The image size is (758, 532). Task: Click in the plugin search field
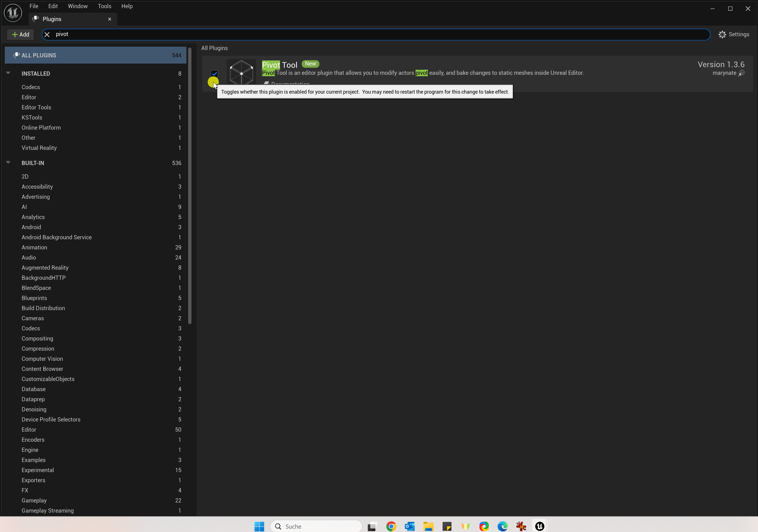point(363,34)
